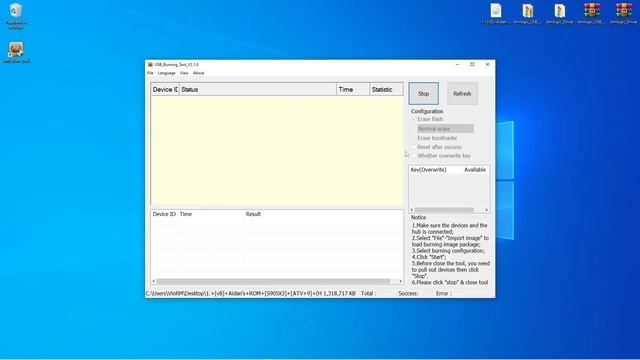The width and height of the screenshot is (640, 360).
Task: Click notice line "3.Select burning configuration;"
Action: (448, 251)
